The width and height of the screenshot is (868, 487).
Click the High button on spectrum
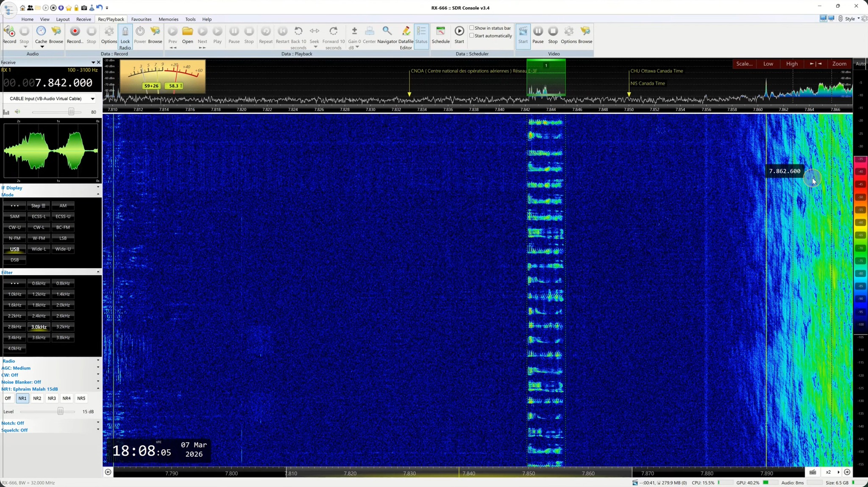(792, 64)
